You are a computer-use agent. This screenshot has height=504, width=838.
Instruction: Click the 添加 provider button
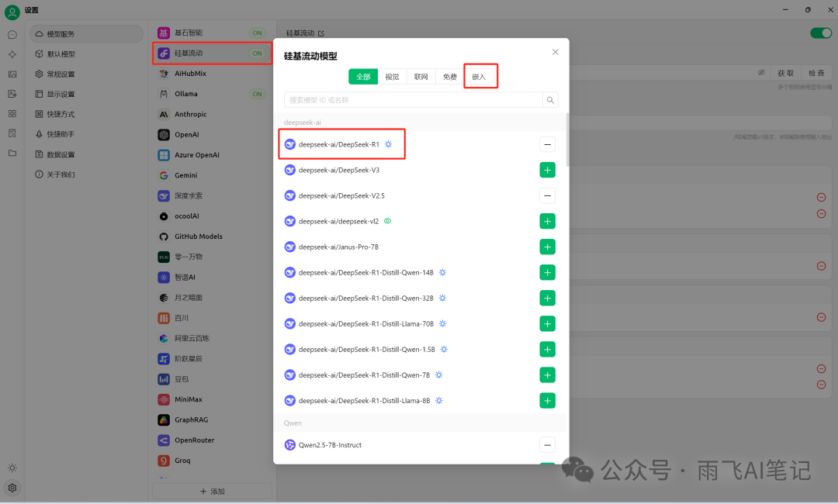pos(212,491)
